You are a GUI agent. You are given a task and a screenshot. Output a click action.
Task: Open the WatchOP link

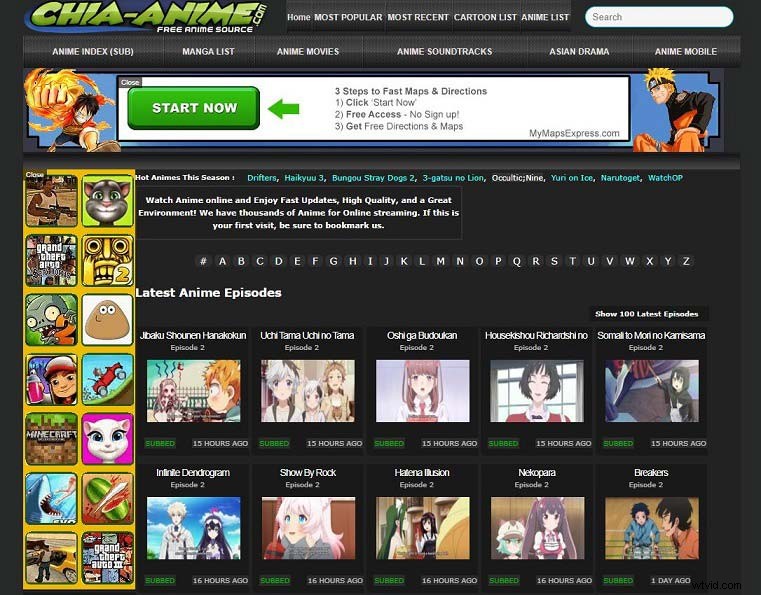pyautogui.click(x=665, y=178)
